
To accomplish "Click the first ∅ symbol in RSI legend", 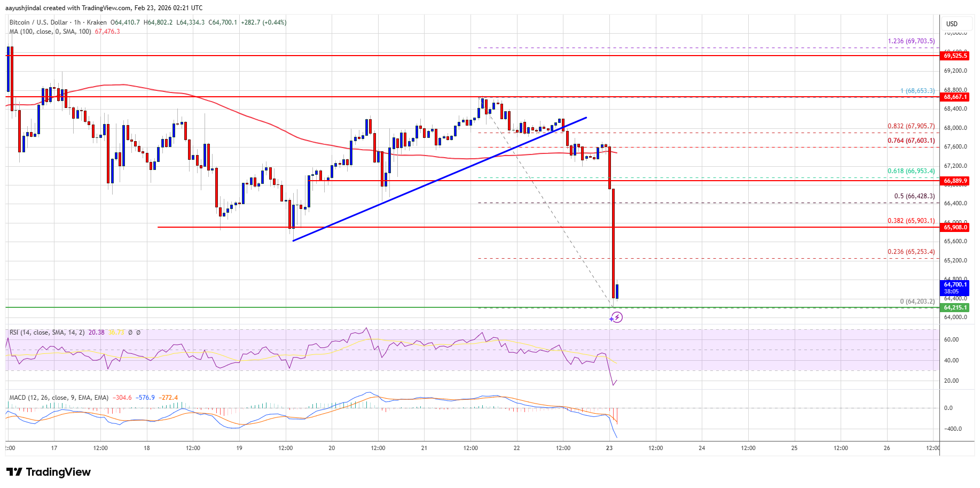I will [130, 332].
